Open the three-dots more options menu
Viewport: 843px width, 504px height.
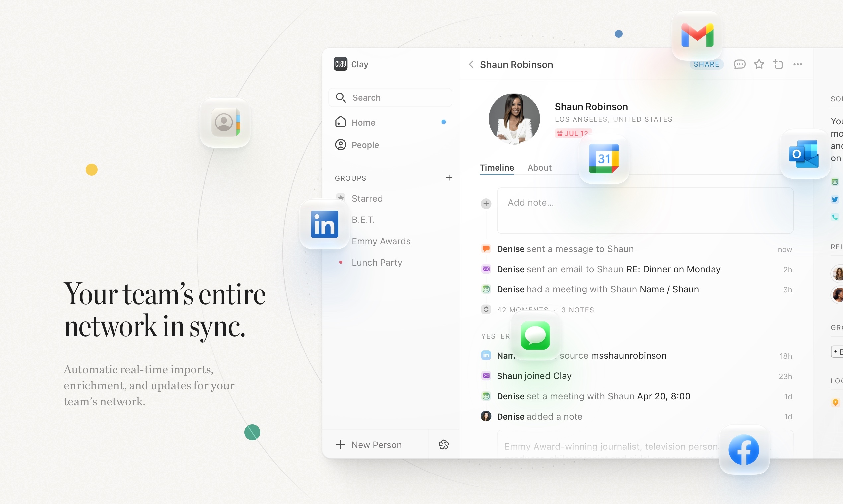(x=798, y=64)
